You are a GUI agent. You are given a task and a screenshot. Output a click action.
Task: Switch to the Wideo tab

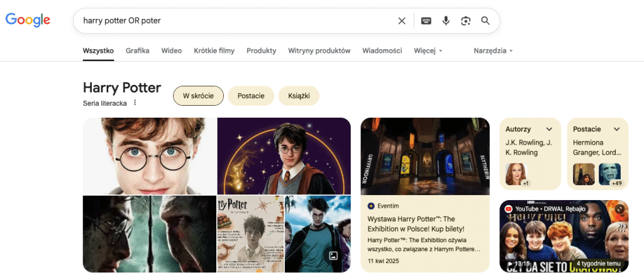point(171,51)
